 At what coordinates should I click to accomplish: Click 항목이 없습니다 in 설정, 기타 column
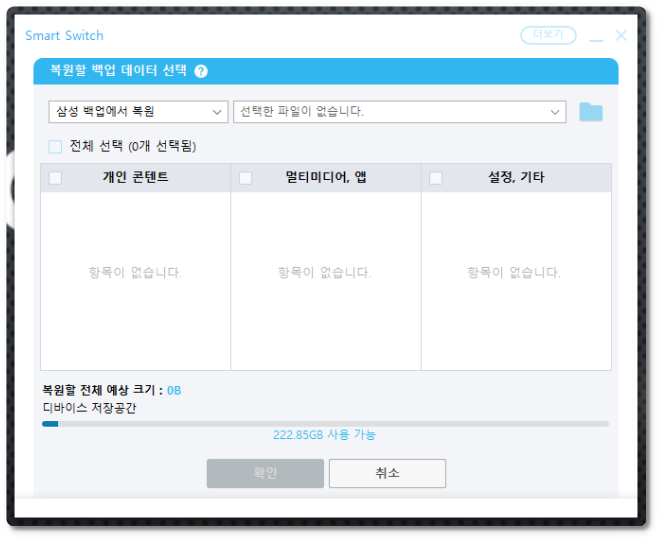pos(514,272)
